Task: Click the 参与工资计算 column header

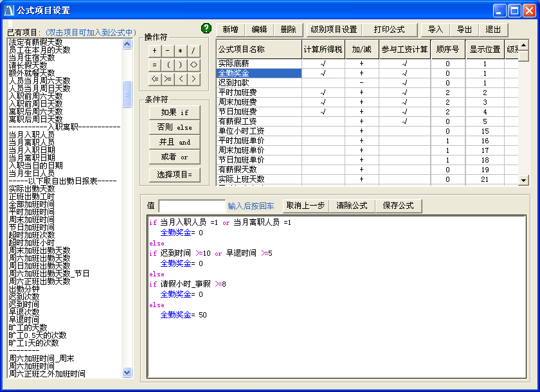Action: tap(404, 49)
